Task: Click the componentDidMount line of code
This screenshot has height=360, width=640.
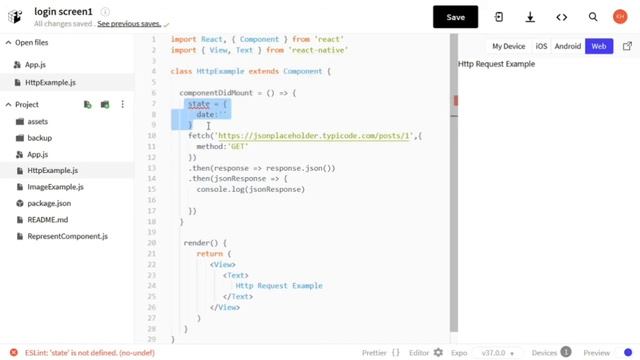Action: point(238,93)
